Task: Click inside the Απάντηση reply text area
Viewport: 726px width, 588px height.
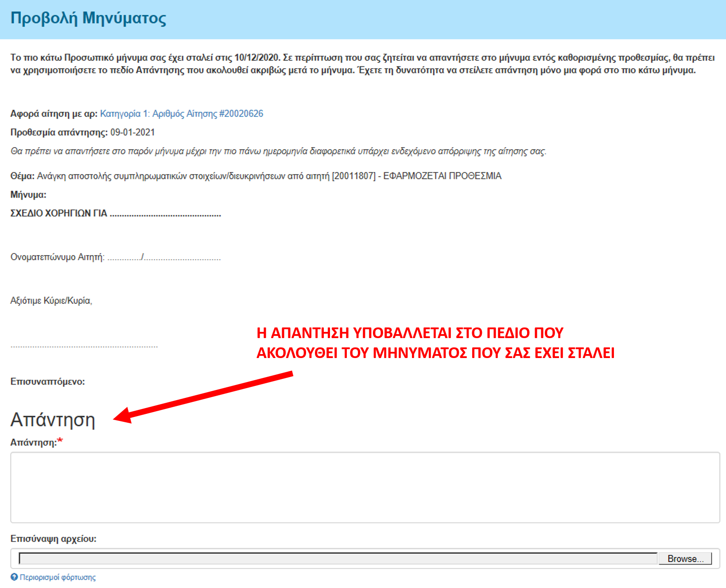Action: (365, 487)
